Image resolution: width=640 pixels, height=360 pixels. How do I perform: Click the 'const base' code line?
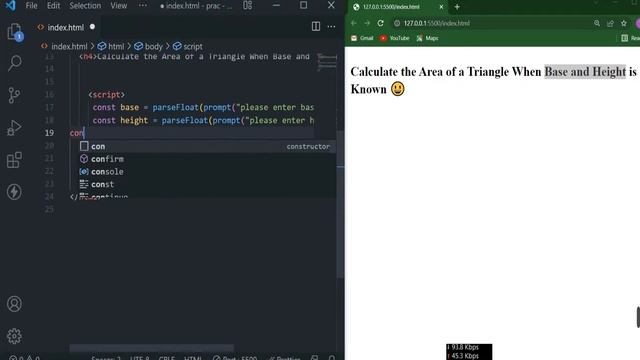point(203,107)
